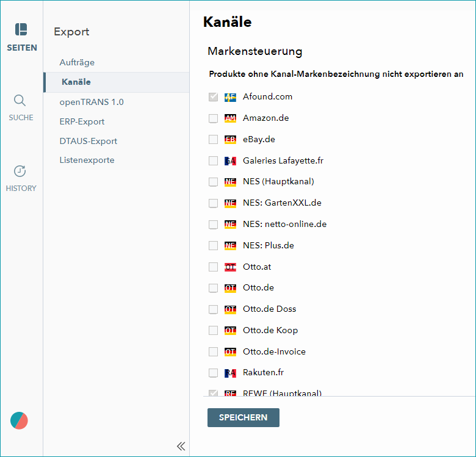Click the Otto.at label

[257, 267]
